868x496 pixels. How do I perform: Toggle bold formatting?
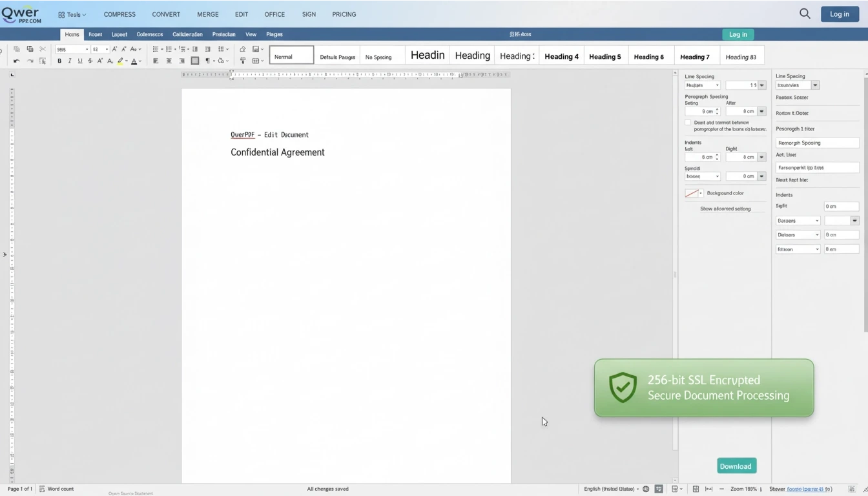coord(59,61)
